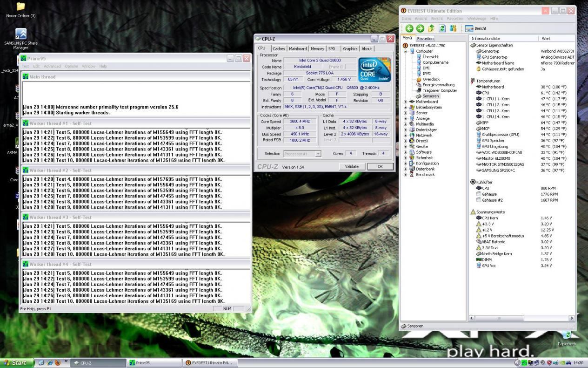Expand the Multimedia node in EVEREST
This screenshot has width=588, height=368.
[x=405, y=124]
